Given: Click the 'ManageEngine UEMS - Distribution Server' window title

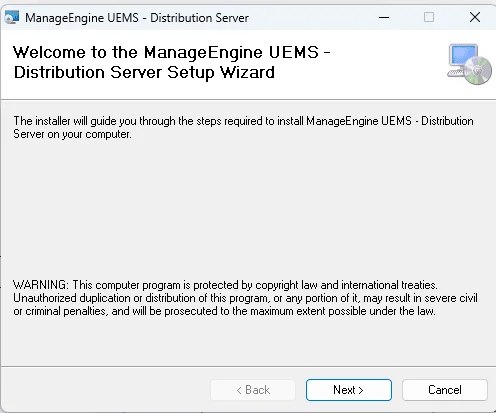Looking at the screenshot, I should (137, 18).
